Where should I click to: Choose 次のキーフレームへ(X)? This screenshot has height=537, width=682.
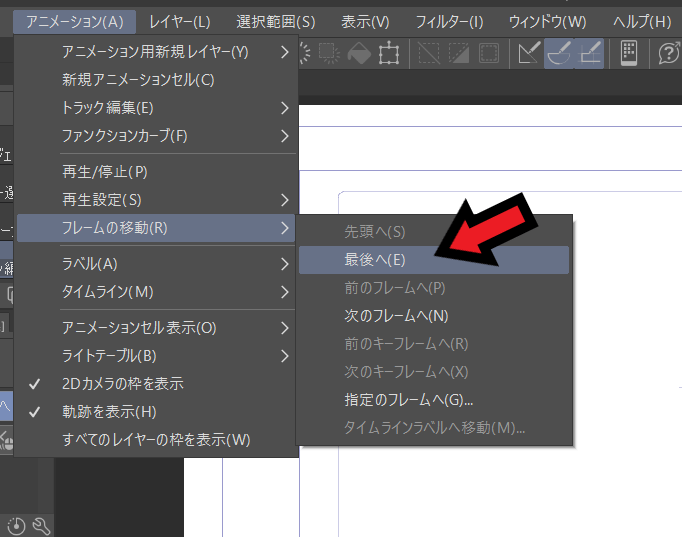(434, 372)
